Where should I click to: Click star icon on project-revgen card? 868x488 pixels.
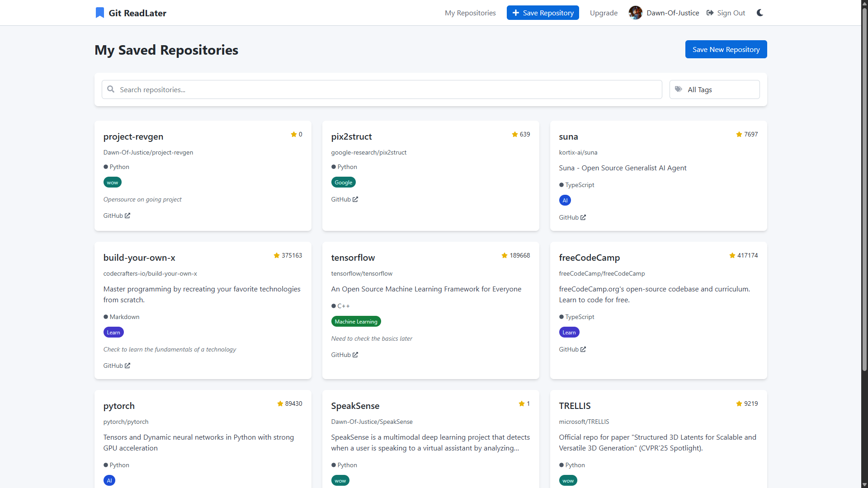pos(294,134)
